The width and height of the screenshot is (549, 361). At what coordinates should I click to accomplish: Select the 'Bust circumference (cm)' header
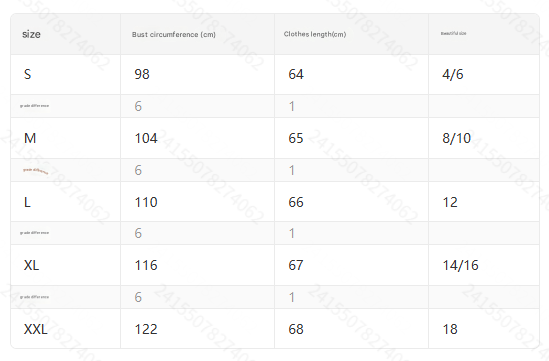(174, 34)
